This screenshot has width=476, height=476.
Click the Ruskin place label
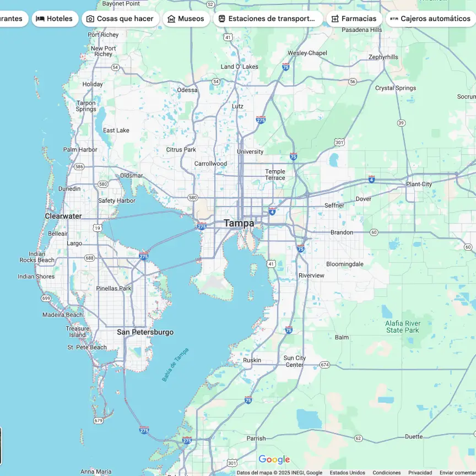(x=252, y=360)
